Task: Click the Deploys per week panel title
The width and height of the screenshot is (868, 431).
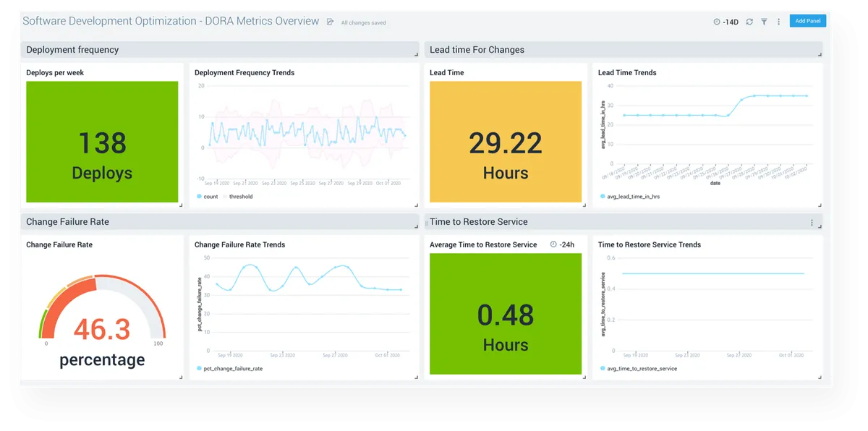Action: [x=55, y=72]
